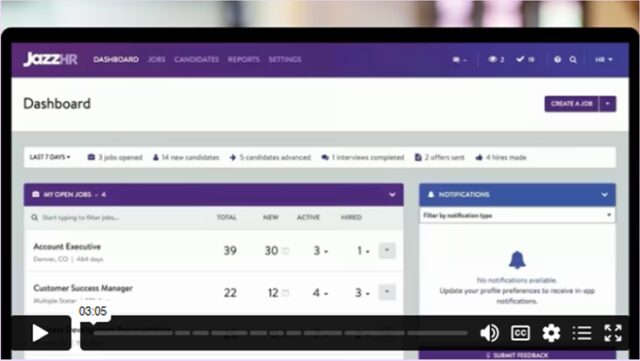Open the Last 7 Days dropdown
This screenshot has height=361, width=640.
coord(50,157)
